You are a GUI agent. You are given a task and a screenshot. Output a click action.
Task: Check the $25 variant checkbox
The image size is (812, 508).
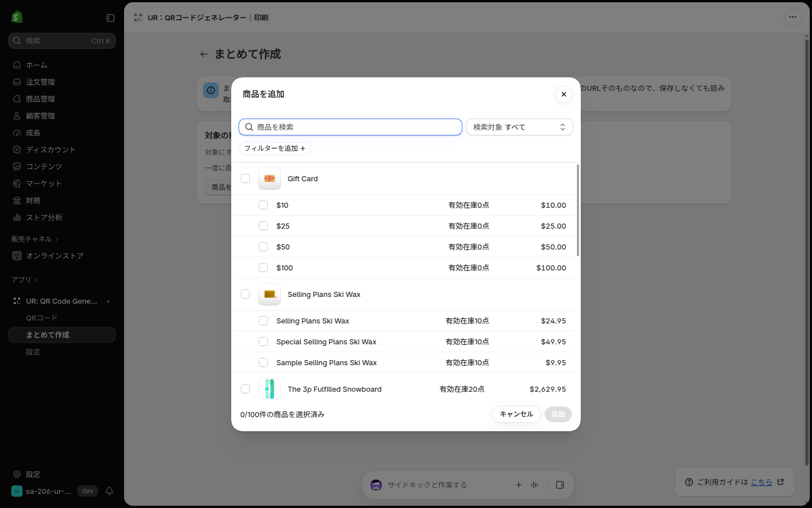263,226
